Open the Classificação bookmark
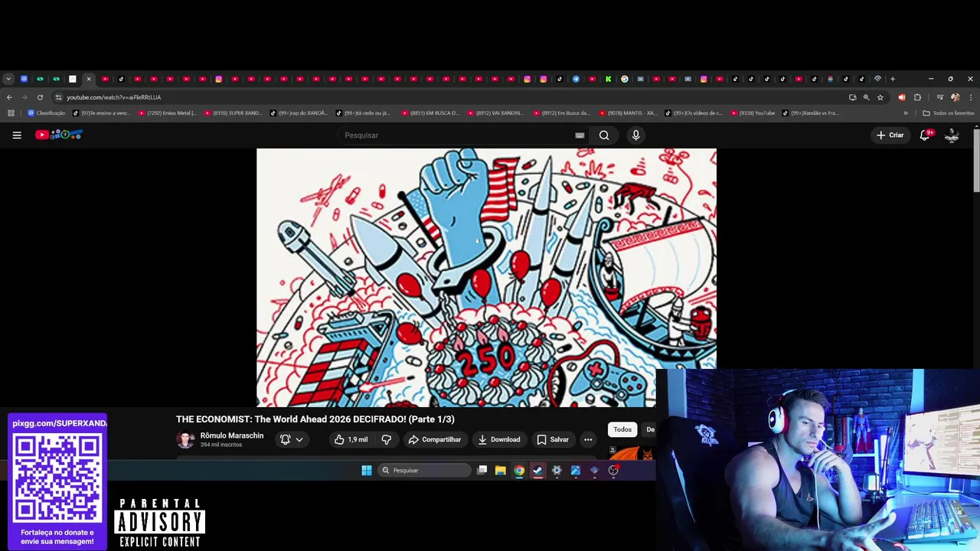Viewport: 980px width, 551px height. click(x=47, y=113)
